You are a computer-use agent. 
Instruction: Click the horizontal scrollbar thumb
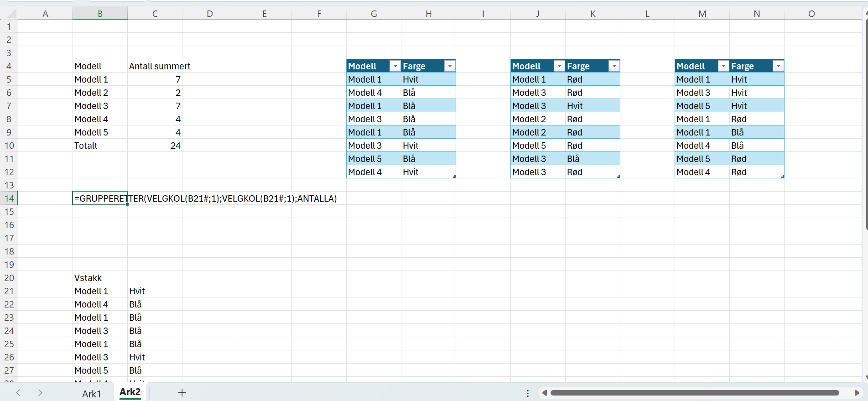(695, 393)
